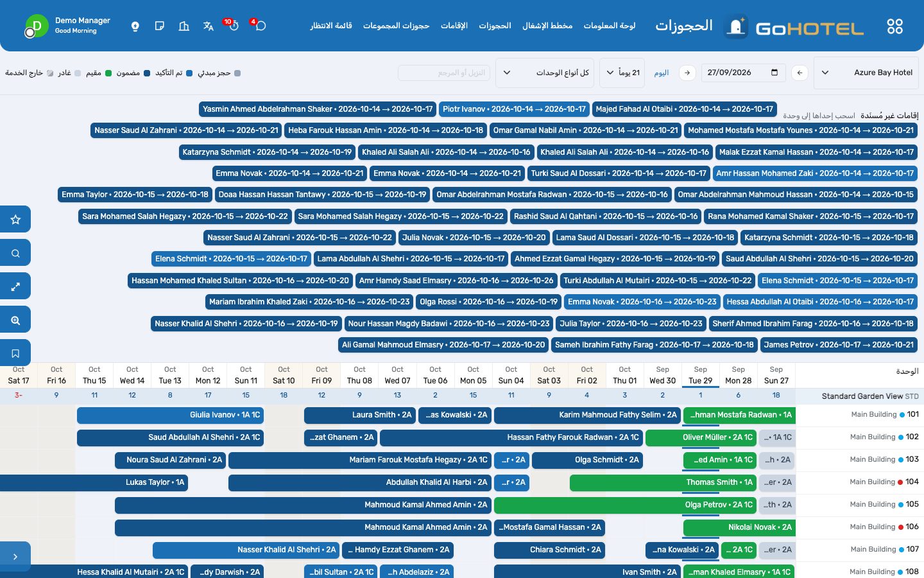Click the Tue 29 Sep date column header

701,375
